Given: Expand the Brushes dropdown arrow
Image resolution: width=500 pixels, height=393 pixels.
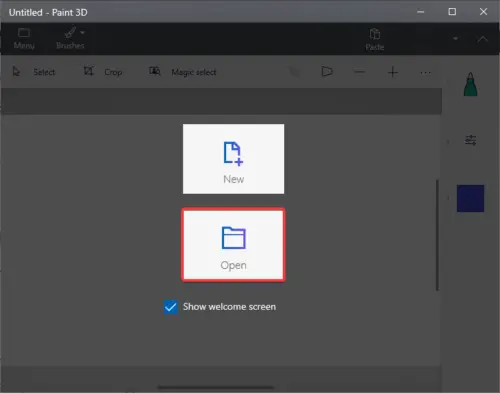Looking at the screenshot, I should click(82, 32).
